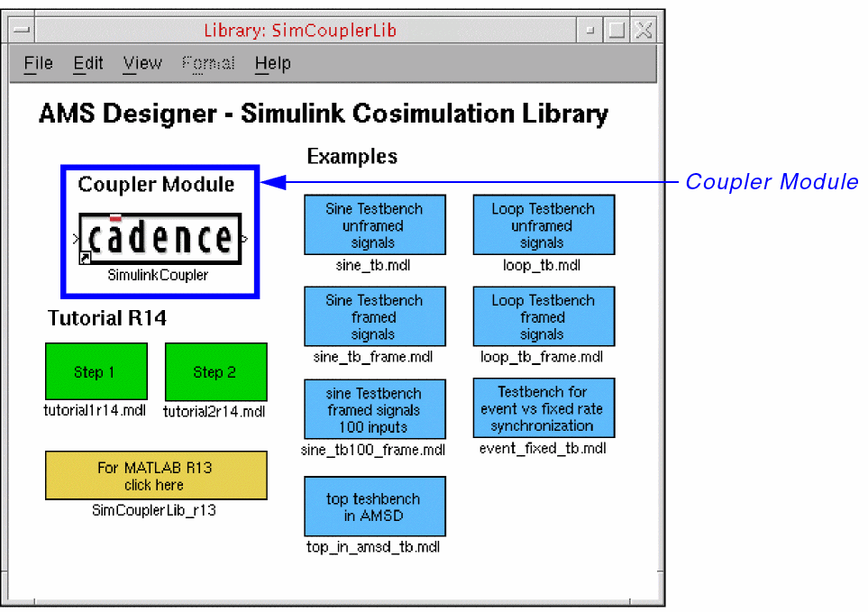Open the grayed-out Format menu
868x612 pixels.
coord(208,64)
